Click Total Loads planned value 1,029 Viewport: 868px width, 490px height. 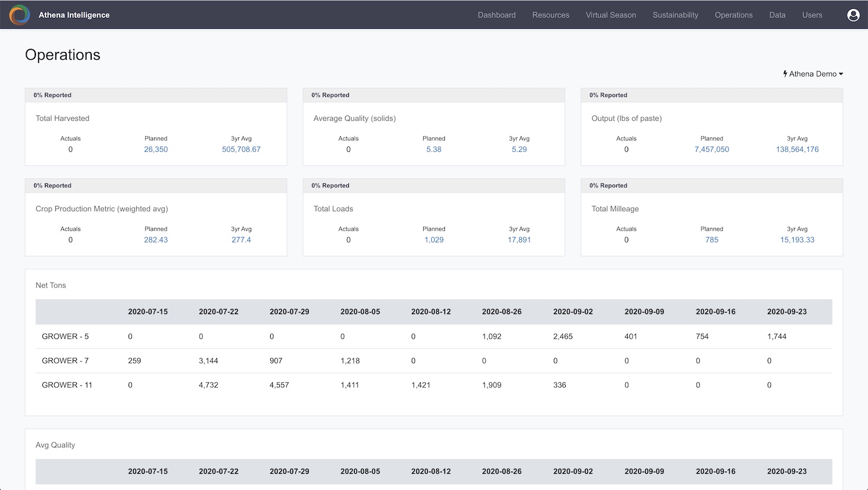[x=434, y=240]
